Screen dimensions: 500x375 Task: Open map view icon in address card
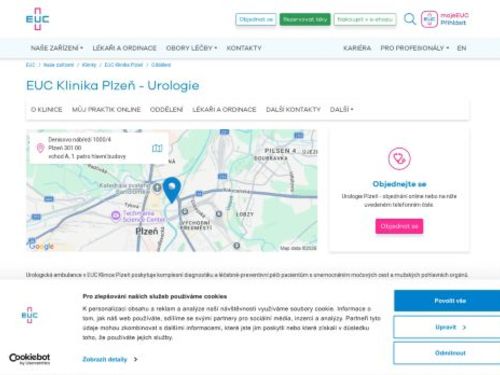(x=157, y=148)
